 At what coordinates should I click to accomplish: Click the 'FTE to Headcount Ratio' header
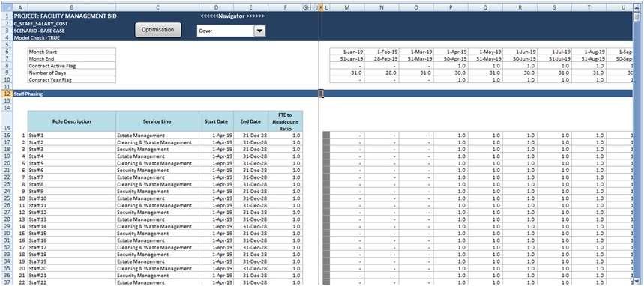286,121
